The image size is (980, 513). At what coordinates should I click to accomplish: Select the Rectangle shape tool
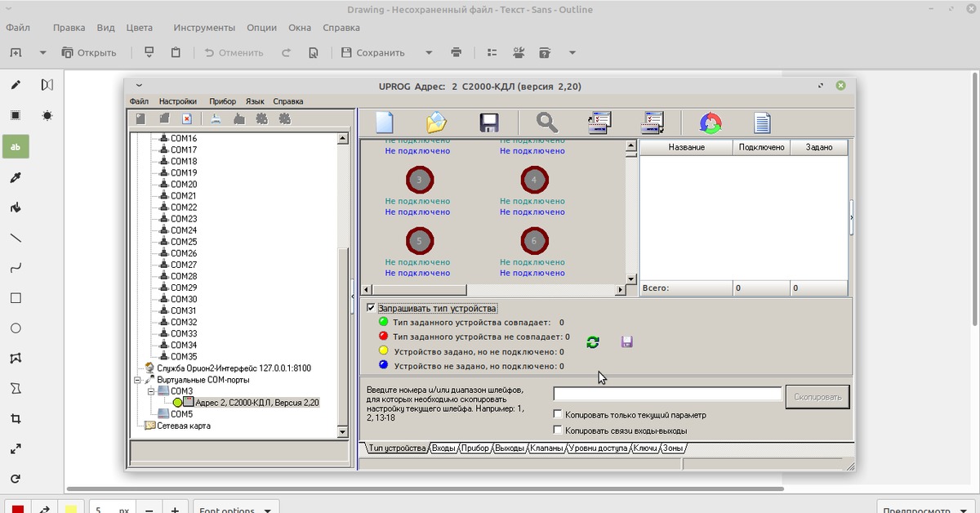point(16,298)
